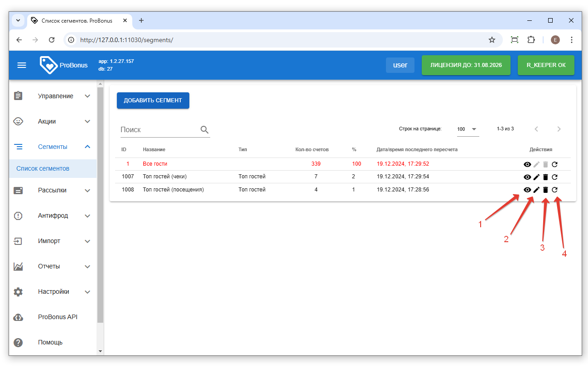This screenshot has height=368, width=588.
Task: Click the Сегменты list icon
Action: 18,147
